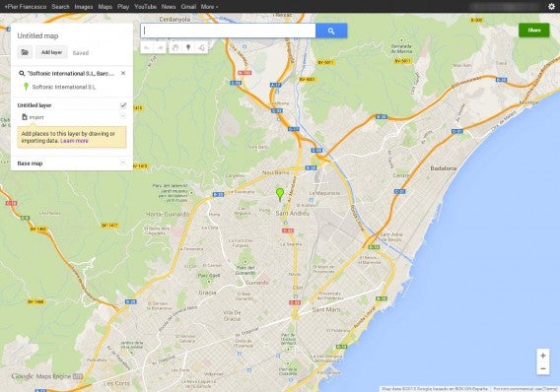Click the green Share button
The width and height of the screenshot is (560, 392).
tap(534, 30)
